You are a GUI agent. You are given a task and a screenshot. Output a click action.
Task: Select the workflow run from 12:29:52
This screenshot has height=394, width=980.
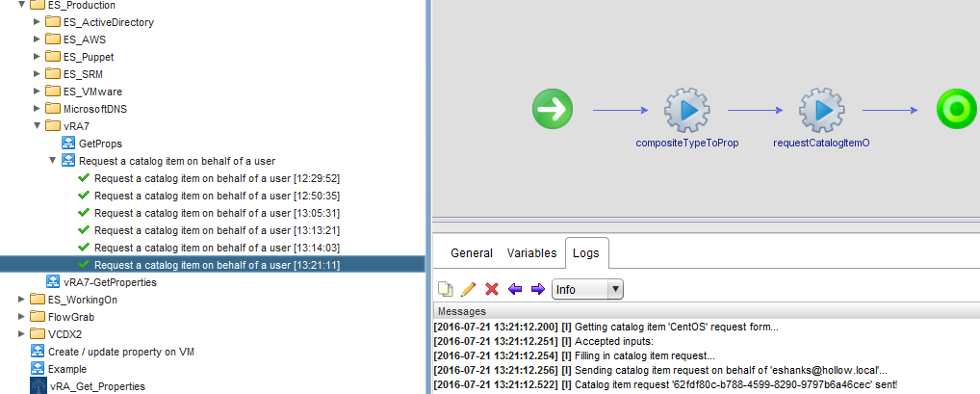(x=217, y=178)
